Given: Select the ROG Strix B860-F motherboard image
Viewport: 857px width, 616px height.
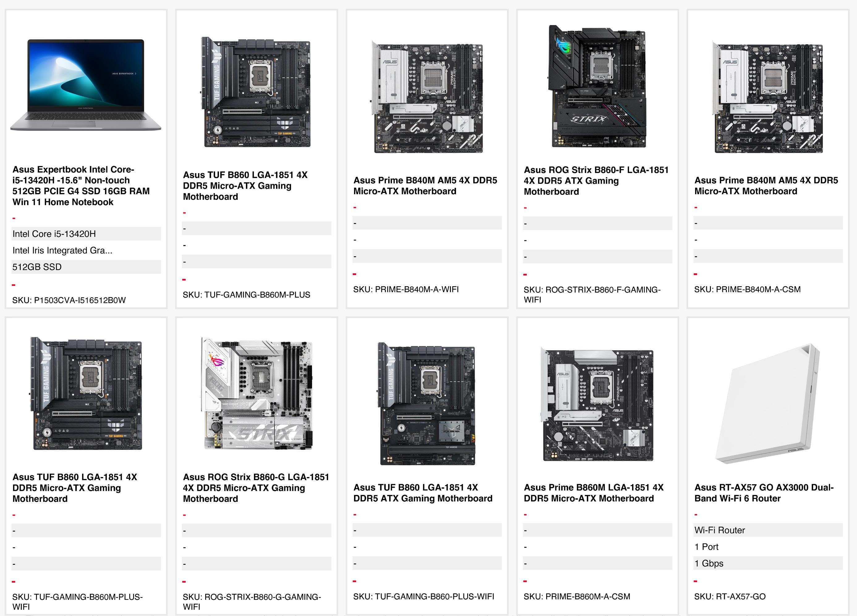Looking at the screenshot, I should click(x=597, y=86).
